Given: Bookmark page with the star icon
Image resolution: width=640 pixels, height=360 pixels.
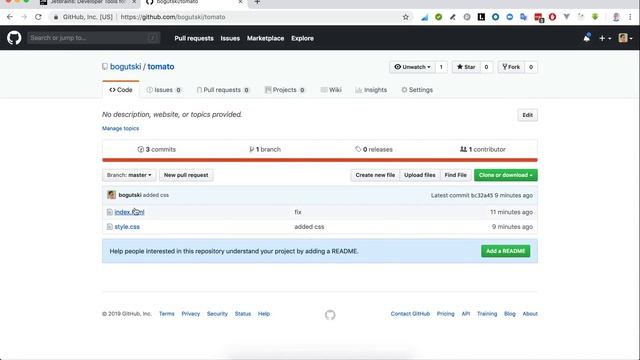Looking at the screenshot, I should 405,17.
